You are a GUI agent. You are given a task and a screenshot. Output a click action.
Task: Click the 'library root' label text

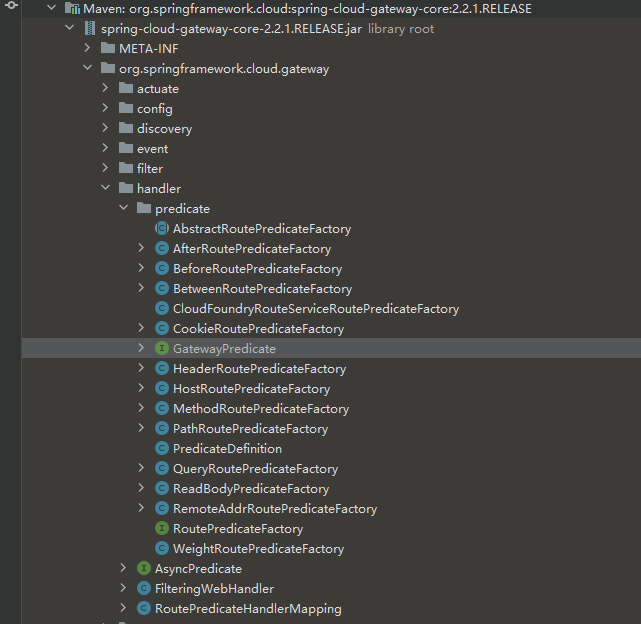pyautogui.click(x=401, y=29)
